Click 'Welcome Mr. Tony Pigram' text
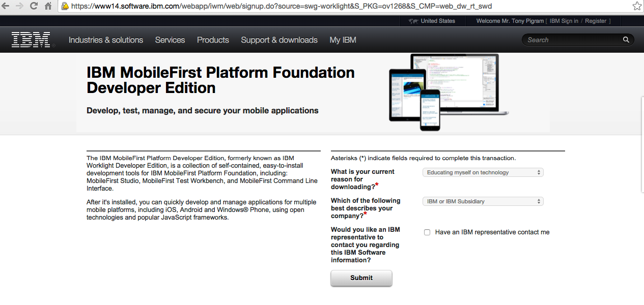The image size is (644, 305). point(510,21)
